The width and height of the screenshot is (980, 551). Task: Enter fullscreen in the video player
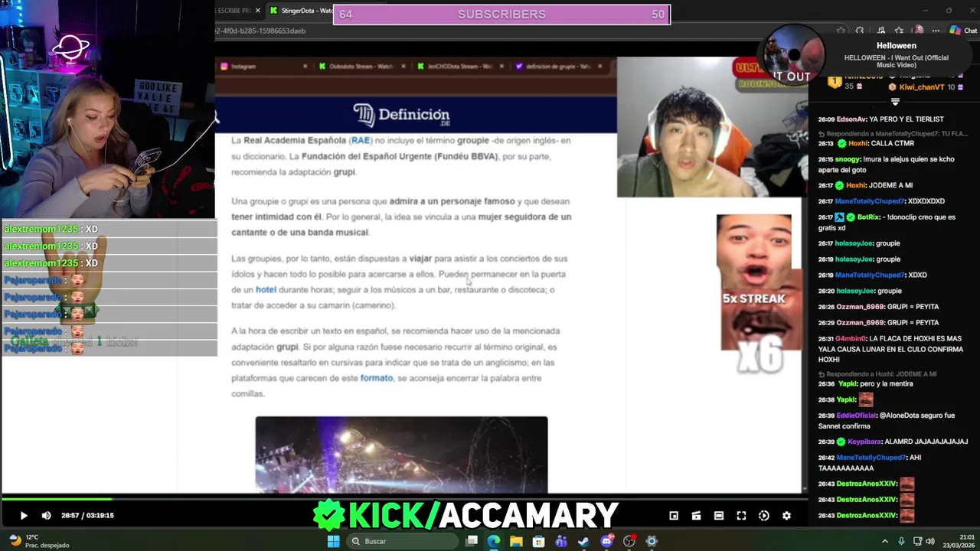pos(741,516)
